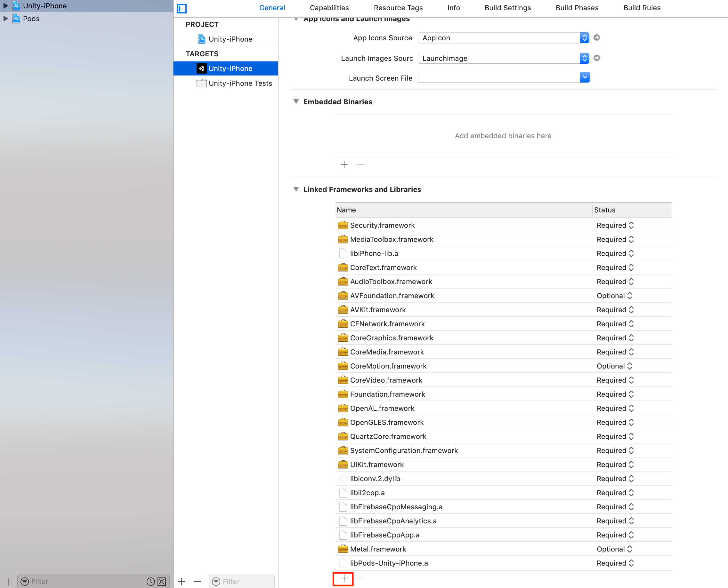Collapse the Linked Frameworks and Libraries section
Screen dimensions: 728x588
296,189
